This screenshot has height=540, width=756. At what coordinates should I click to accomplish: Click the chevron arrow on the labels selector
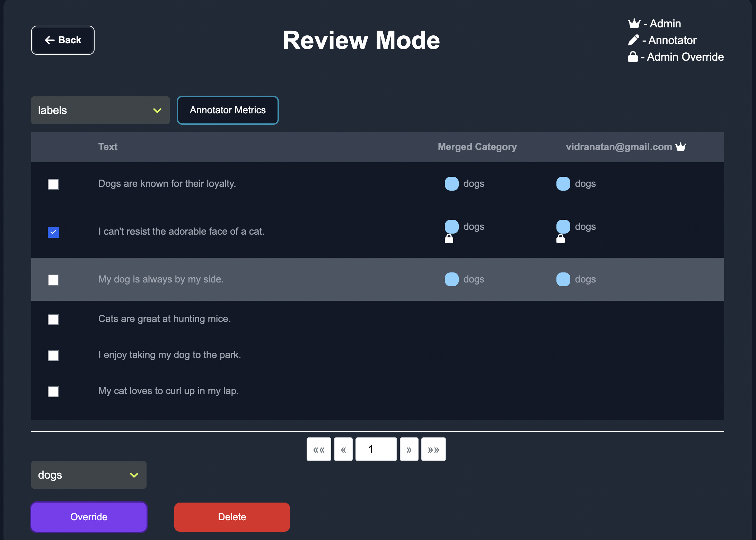click(x=157, y=111)
